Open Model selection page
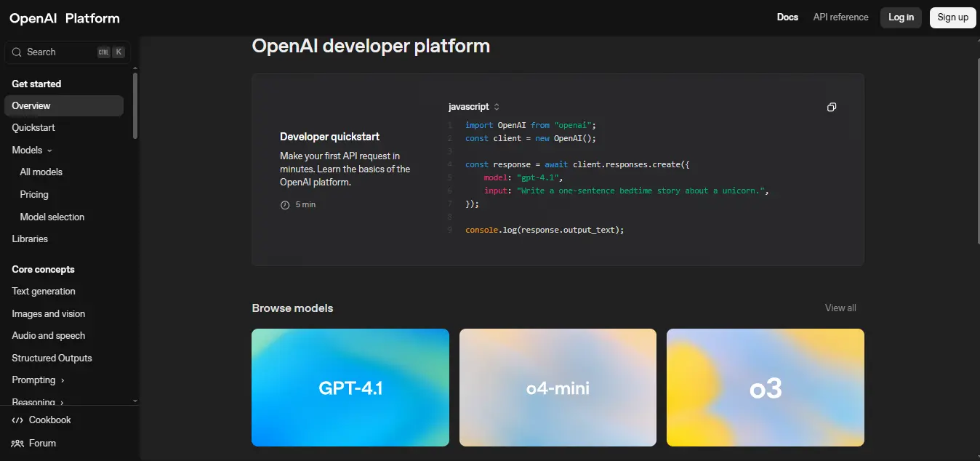 pyautogui.click(x=52, y=217)
